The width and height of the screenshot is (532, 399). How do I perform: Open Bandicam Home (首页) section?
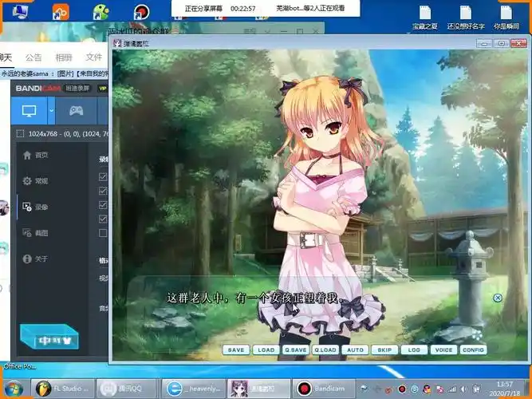click(x=35, y=155)
